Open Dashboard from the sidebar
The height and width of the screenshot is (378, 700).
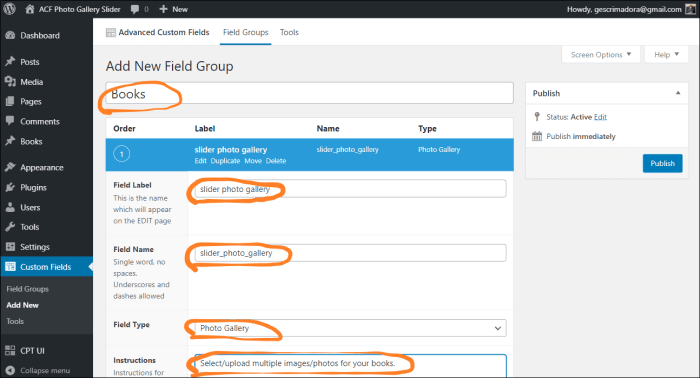point(40,36)
